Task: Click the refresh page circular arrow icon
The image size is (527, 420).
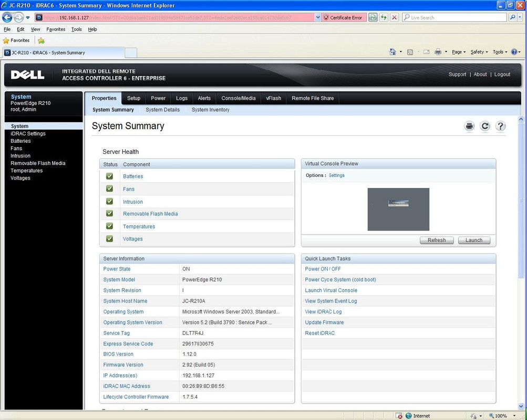Action: pyautogui.click(x=484, y=126)
